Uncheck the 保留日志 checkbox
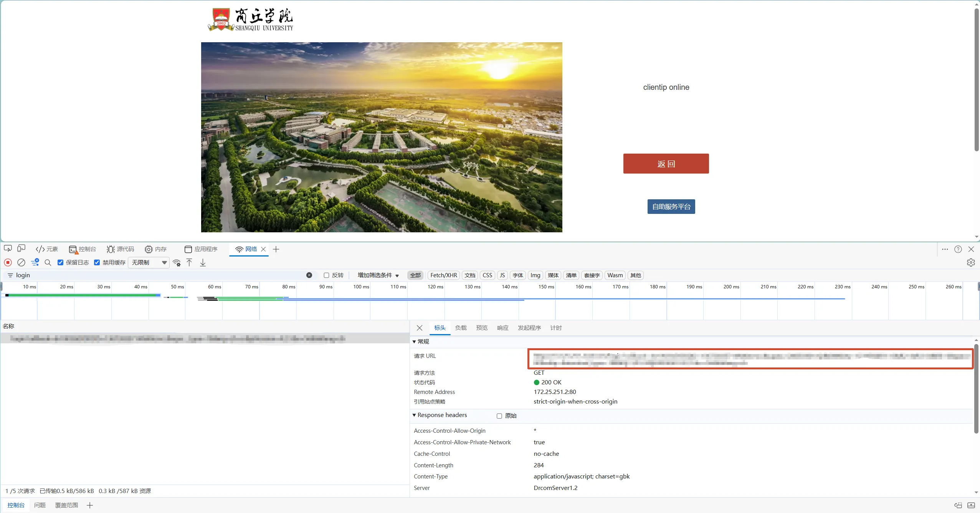Viewport: 980px width, 513px height. coord(60,263)
